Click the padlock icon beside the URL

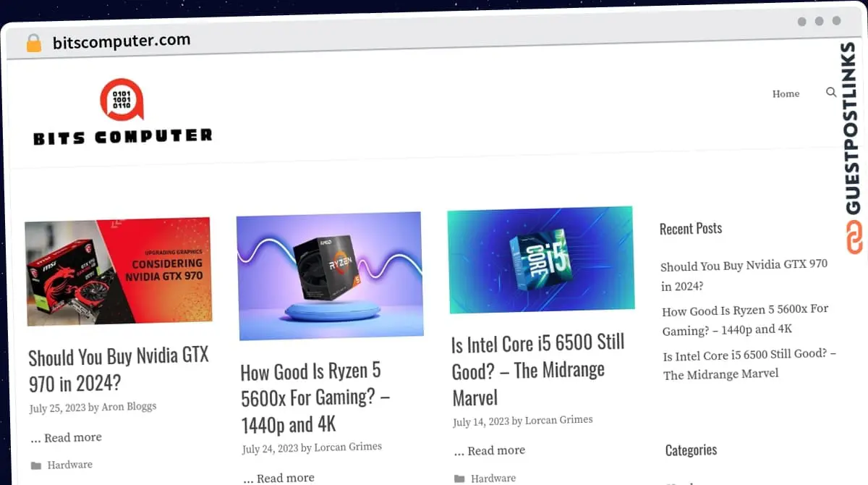pos(34,43)
